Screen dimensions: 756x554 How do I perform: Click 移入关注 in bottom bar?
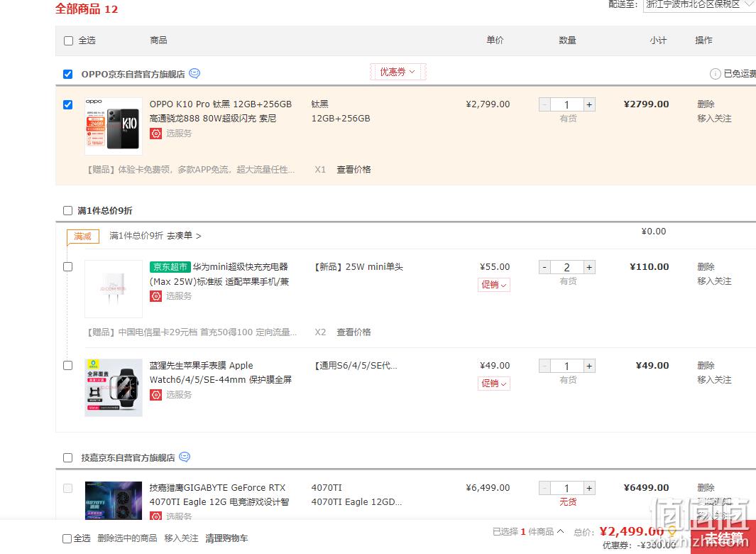[x=181, y=538]
